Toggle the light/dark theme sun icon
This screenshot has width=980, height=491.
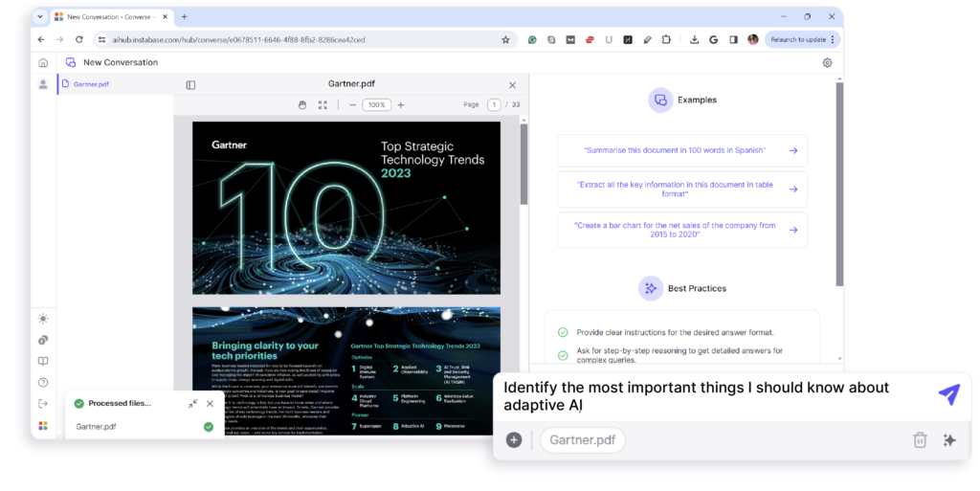click(x=43, y=319)
